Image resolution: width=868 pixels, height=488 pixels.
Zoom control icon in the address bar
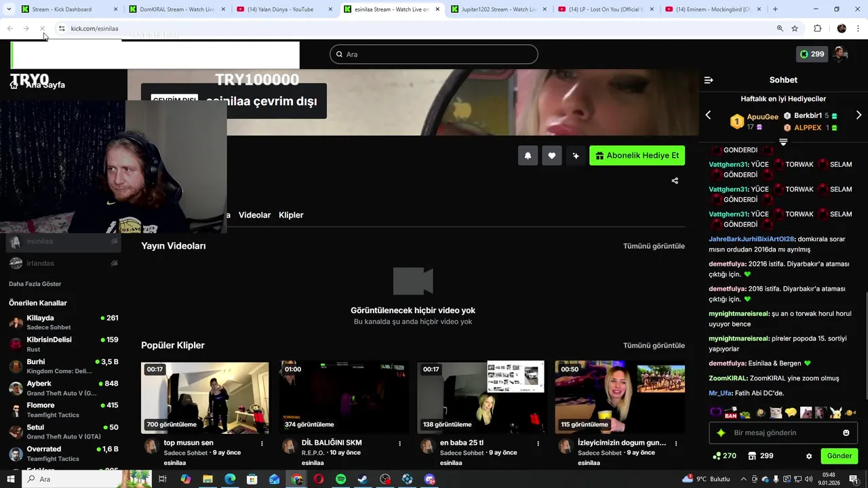[x=780, y=28]
